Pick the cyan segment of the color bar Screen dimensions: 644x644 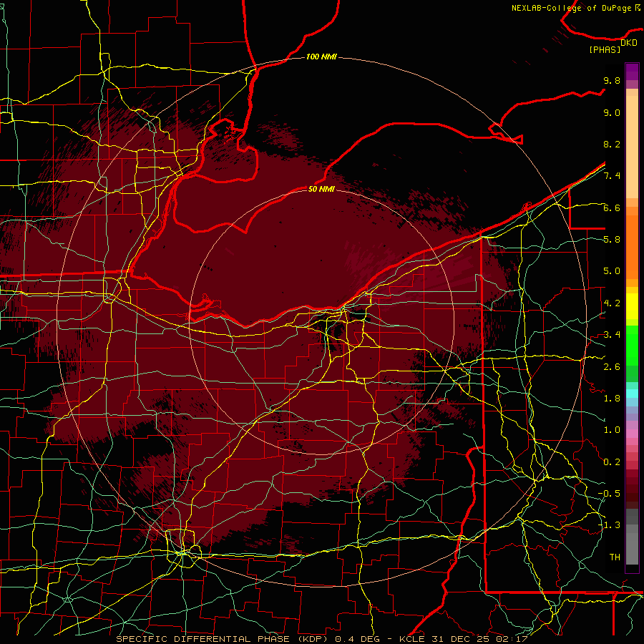[632, 394]
